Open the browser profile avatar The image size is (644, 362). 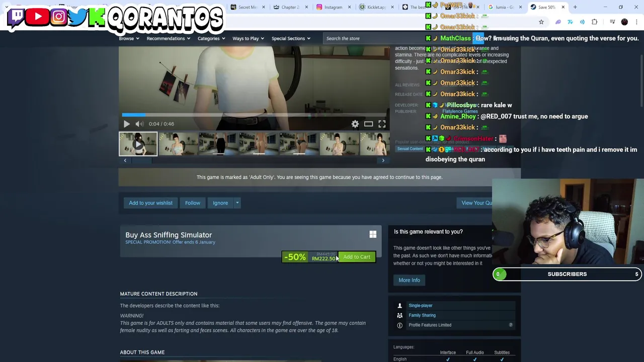[x=624, y=22]
